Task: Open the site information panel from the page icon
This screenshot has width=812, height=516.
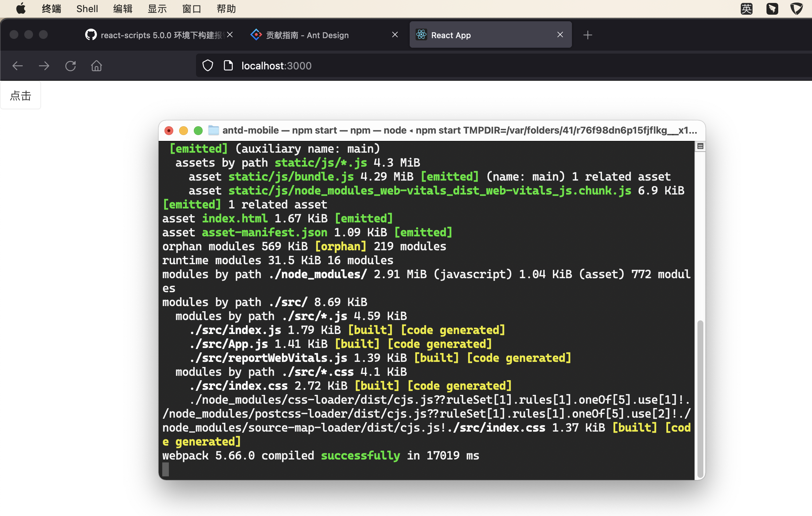Action: pos(228,65)
